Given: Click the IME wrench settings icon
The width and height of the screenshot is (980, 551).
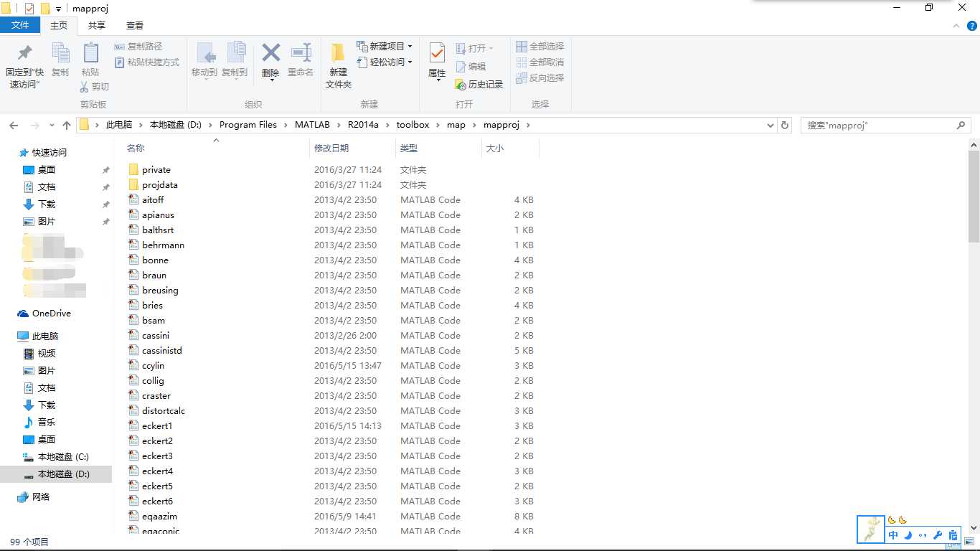Looking at the screenshot, I should tap(938, 535).
